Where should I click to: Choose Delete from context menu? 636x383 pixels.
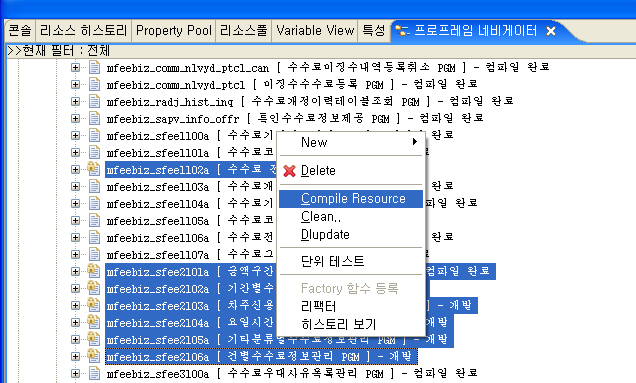[x=351, y=171]
